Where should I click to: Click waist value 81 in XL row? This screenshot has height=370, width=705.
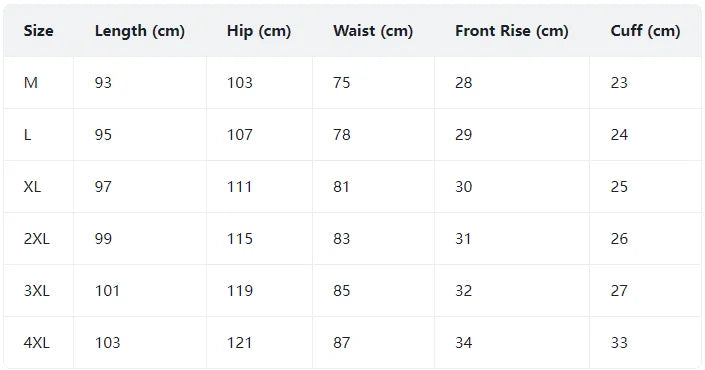pyautogui.click(x=341, y=187)
